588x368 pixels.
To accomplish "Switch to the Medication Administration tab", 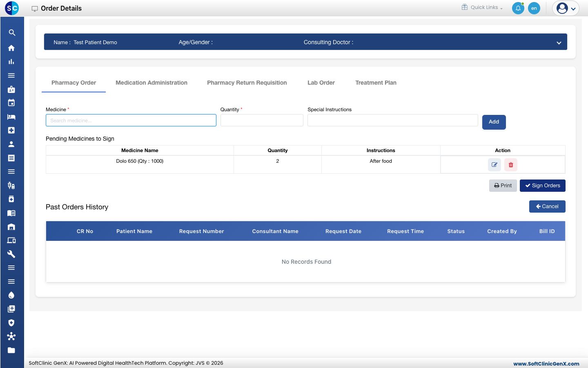I will coord(151,83).
